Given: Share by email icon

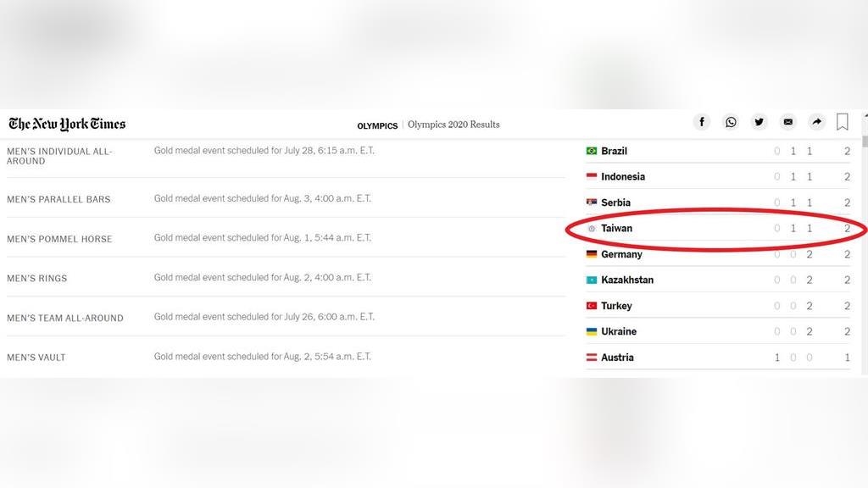Looking at the screenshot, I should (788, 122).
